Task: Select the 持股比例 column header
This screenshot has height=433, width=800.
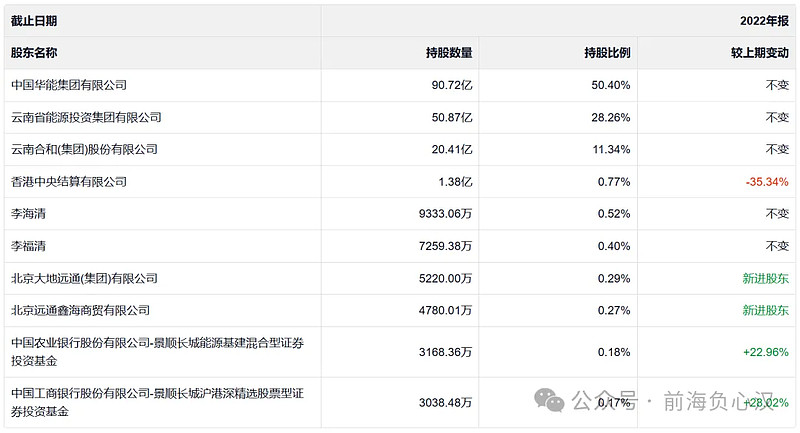Action: coord(607,53)
